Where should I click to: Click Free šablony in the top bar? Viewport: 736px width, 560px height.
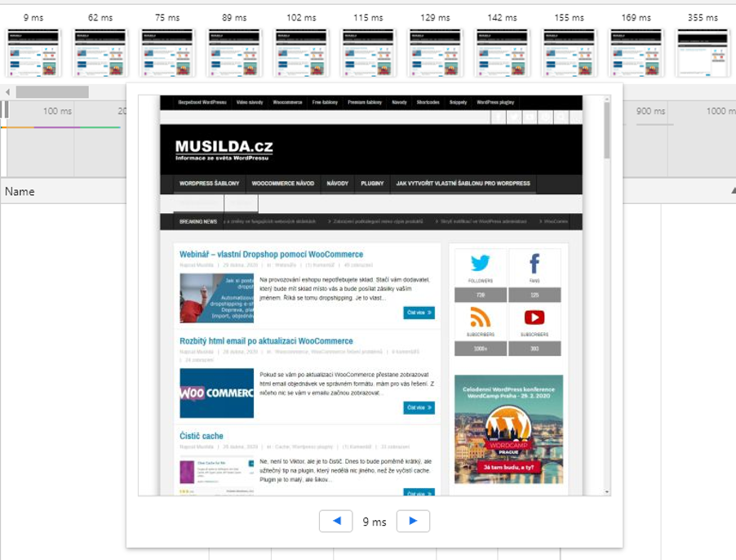point(325,102)
